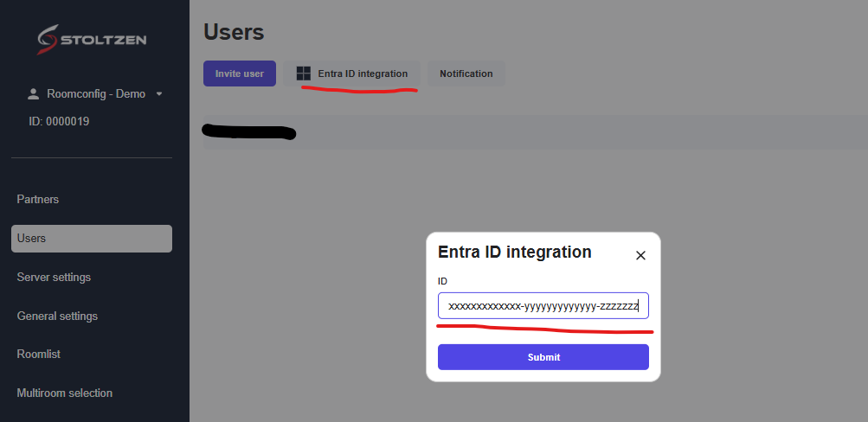Click the person icon beside Roomconfig - Demo

click(34, 93)
